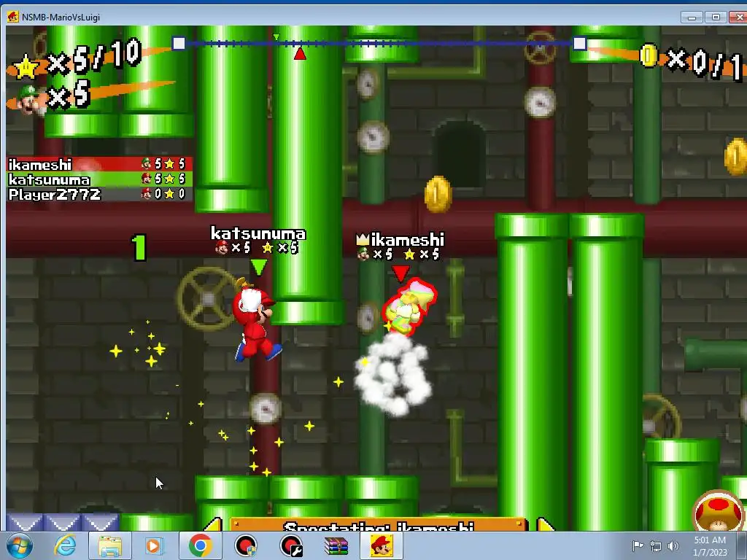Viewport: 747px width, 560px height.
Task: Click the small green marker on level track
Action: pyautogui.click(x=276, y=36)
